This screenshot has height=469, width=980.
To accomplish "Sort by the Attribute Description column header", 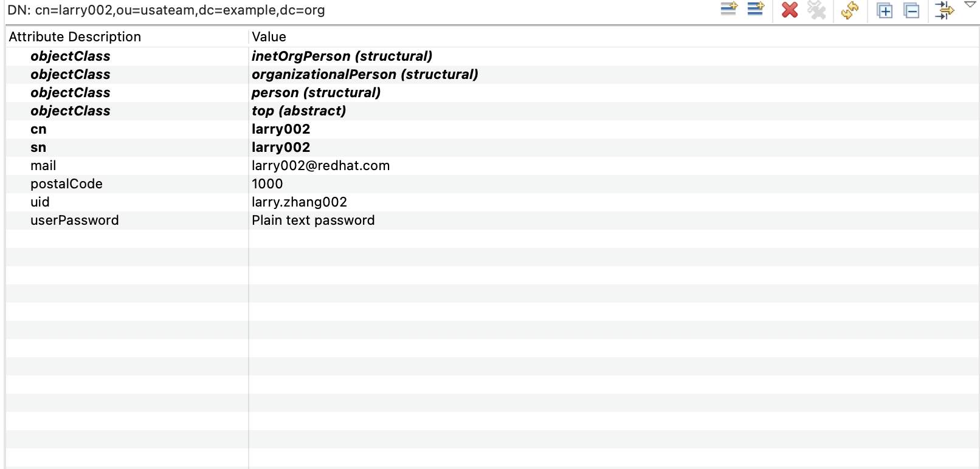I will [x=75, y=37].
